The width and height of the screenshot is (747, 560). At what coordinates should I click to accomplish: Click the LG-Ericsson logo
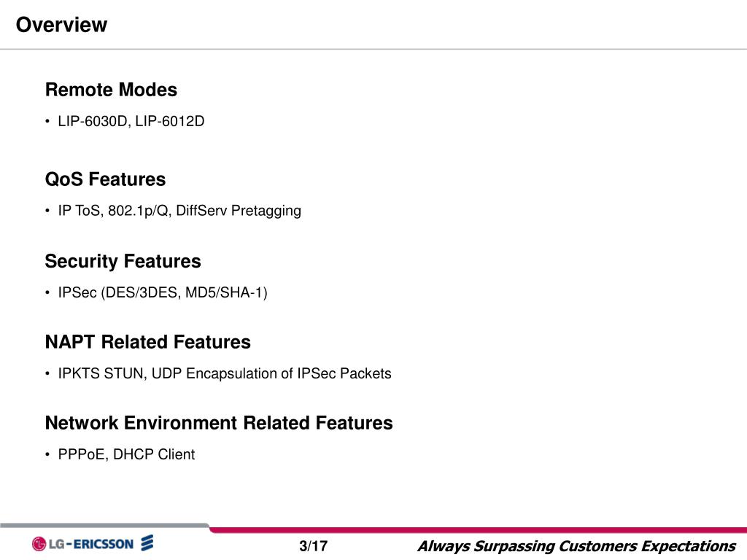93,543
